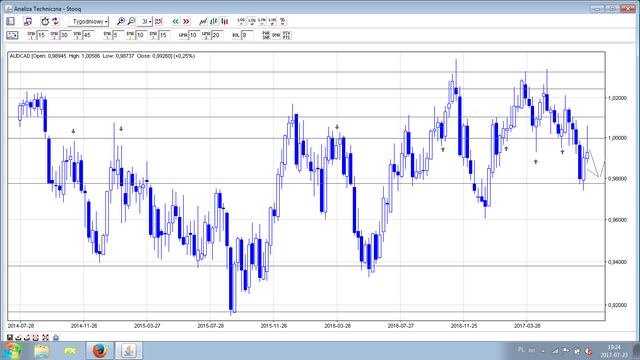Click the eraser icon below chart
Viewport: 640px width, 360px height.
[x=56, y=337]
